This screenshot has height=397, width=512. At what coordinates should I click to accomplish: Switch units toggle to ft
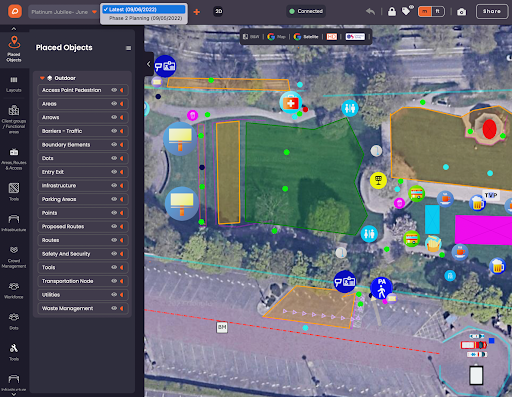point(438,11)
